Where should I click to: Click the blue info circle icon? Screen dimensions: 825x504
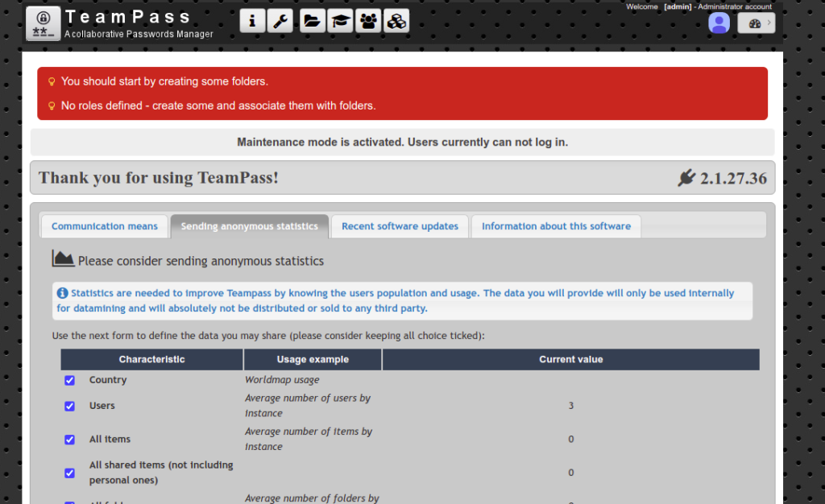(63, 293)
